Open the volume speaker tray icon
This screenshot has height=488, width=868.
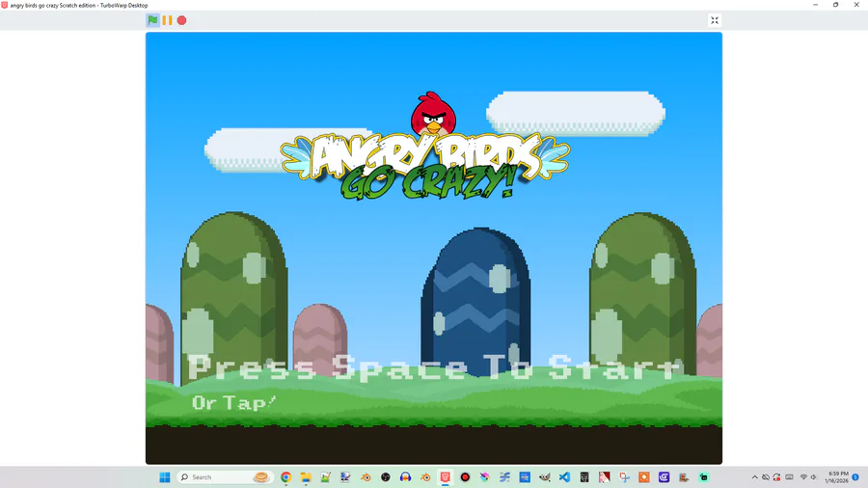(814, 477)
